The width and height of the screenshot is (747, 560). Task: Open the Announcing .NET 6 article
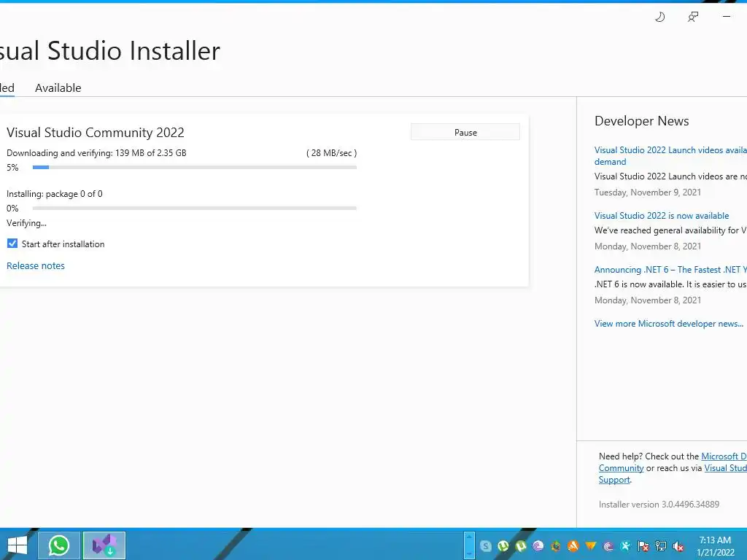coord(670,270)
